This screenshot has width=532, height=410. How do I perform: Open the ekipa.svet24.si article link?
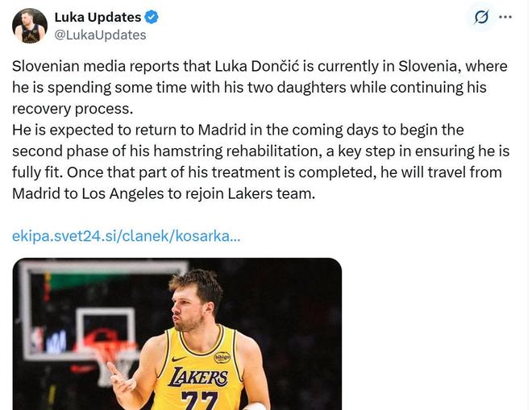click(x=126, y=236)
